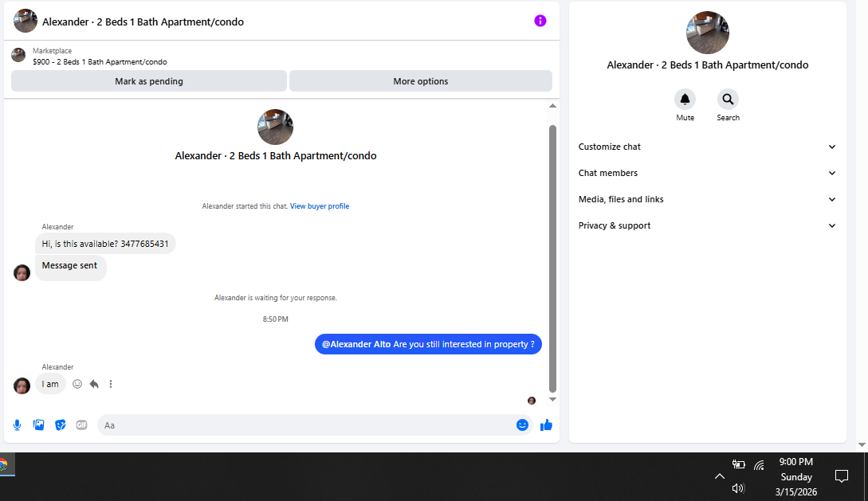Click the "Message sent" bubble

point(70,268)
